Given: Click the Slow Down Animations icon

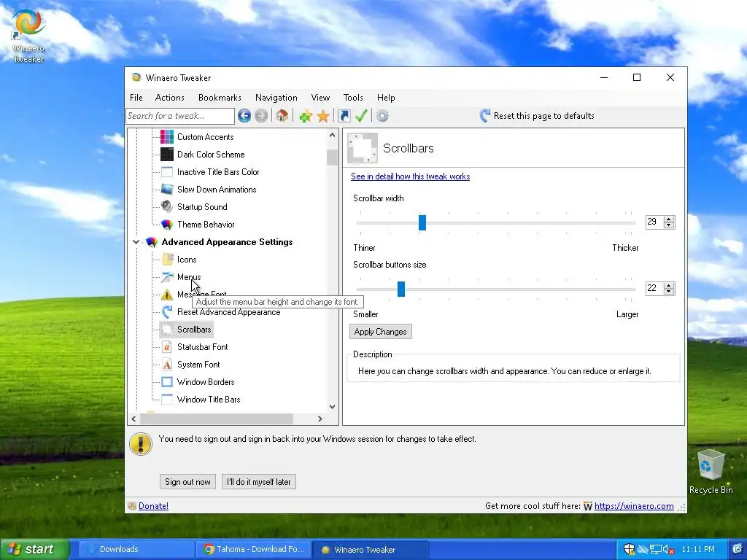Looking at the screenshot, I should (167, 190).
